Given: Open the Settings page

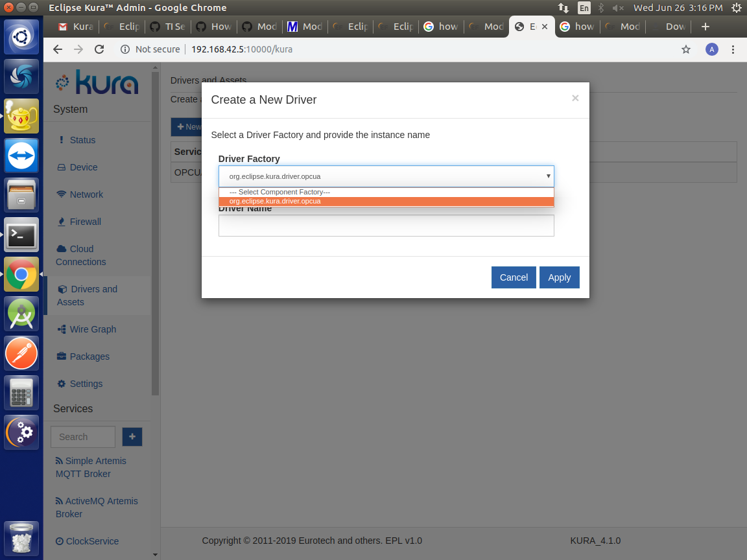Looking at the screenshot, I should tap(80, 383).
